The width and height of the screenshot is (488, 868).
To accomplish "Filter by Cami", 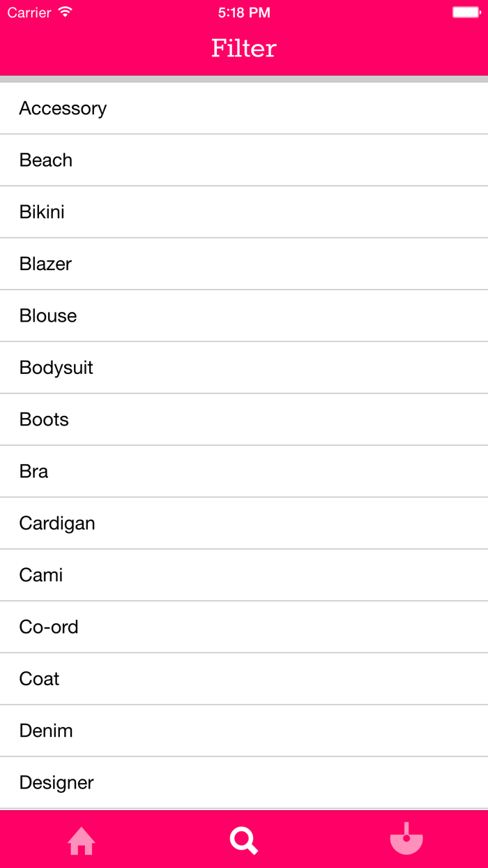I will pyautogui.click(x=244, y=575).
